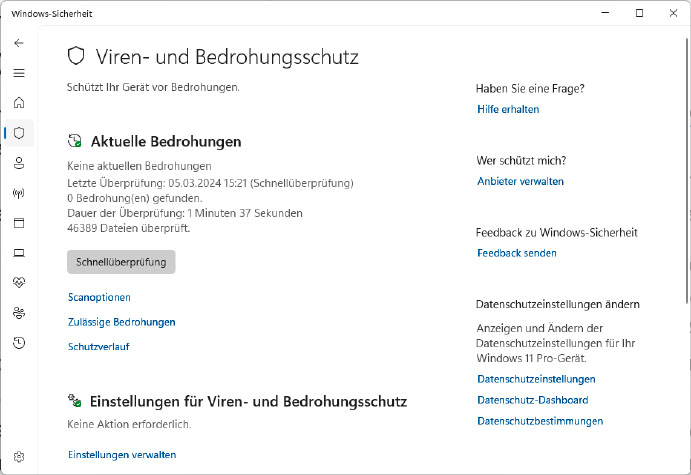Open Scanoptionen link
The height and width of the screenshot is (475, 691).
pos(99,297)
